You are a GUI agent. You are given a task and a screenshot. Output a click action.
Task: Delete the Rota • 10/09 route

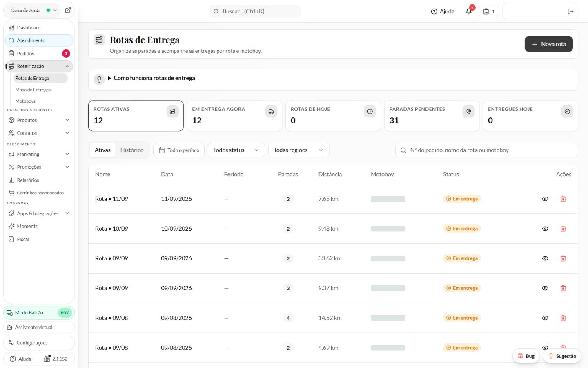tap(563, 229)
